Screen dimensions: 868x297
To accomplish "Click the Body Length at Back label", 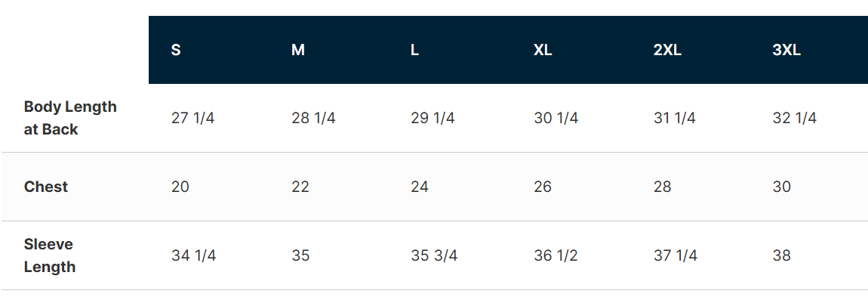I will 70,118.
